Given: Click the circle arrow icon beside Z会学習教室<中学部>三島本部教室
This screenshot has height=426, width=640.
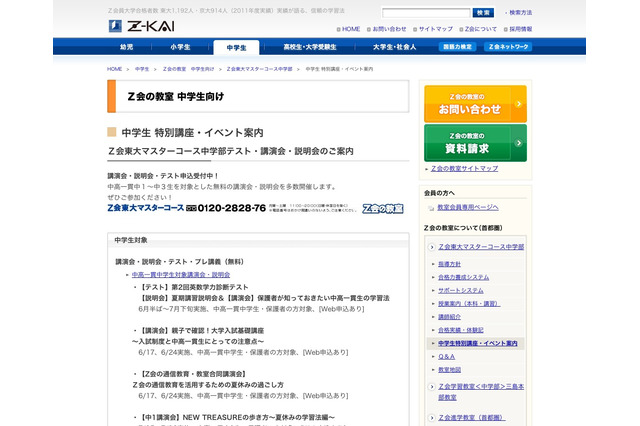Looking at the screenshot, I should click(431, 387).
